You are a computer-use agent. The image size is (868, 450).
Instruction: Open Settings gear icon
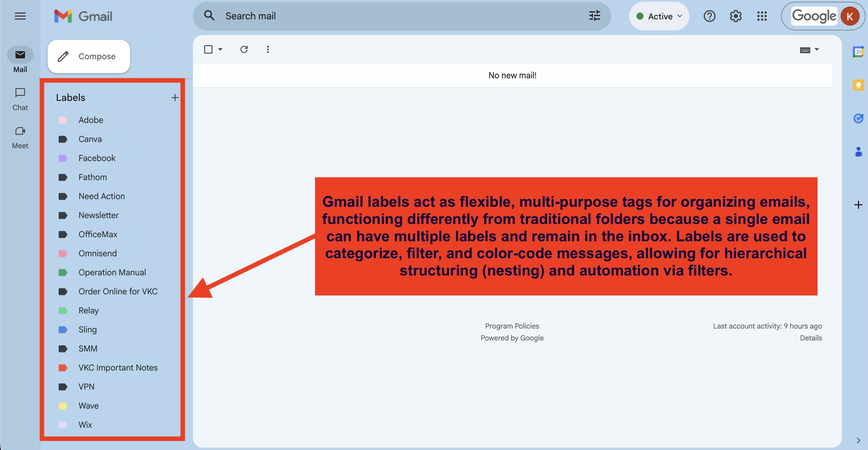(736, 16)
